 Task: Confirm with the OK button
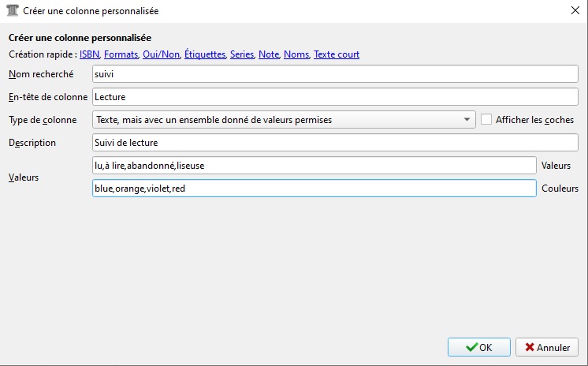coord(478,347)
